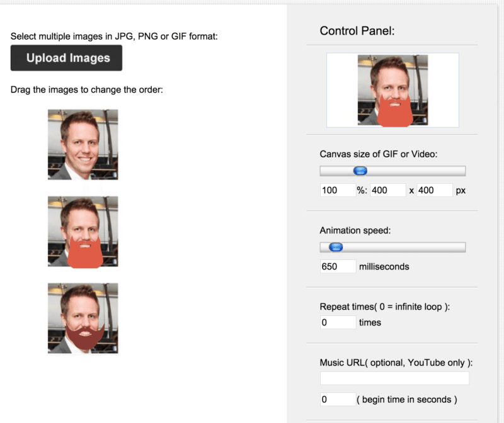Screen dimensions: 504x423
Task: Click the width field showing 400
Action: click(387, 189)
